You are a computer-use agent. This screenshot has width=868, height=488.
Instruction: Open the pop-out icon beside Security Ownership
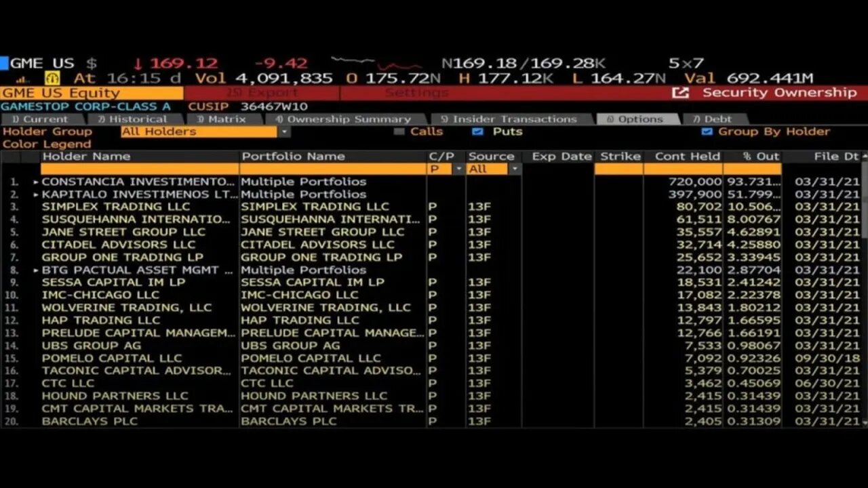[680, 93]
